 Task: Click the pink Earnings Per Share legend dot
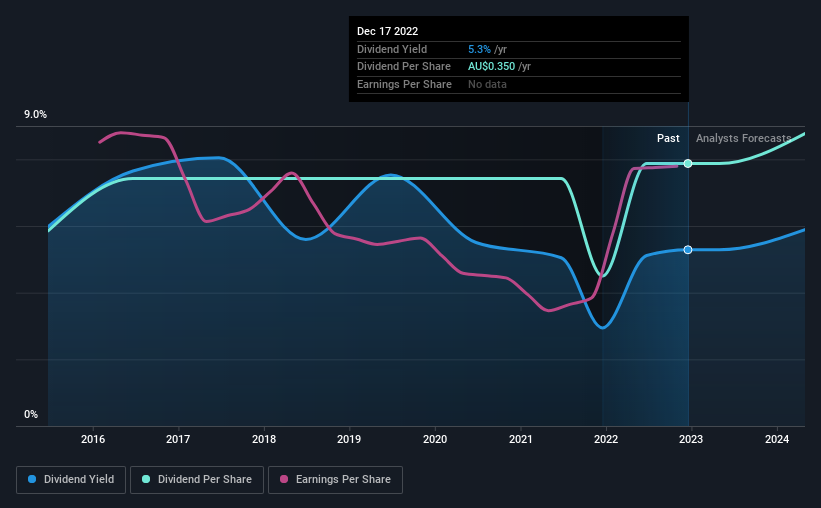pos(284,479)
